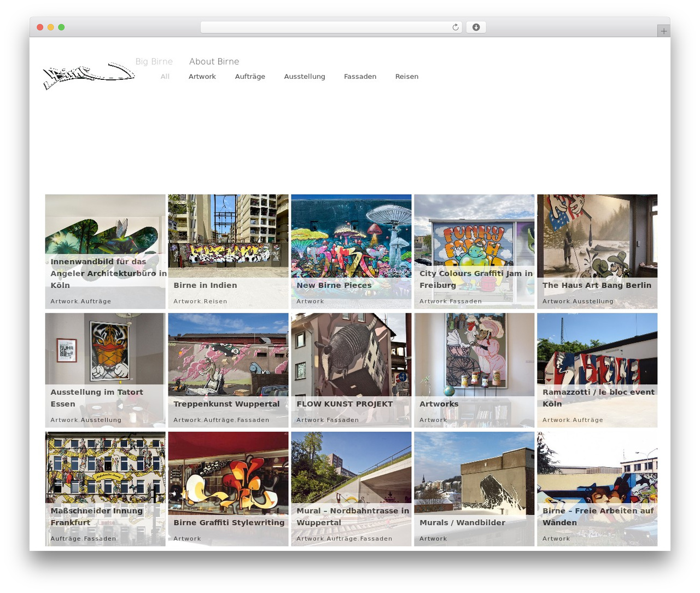Open the About Birne page
The height and width of the screenshot is (593, 700).
click(x=214, y=61)
